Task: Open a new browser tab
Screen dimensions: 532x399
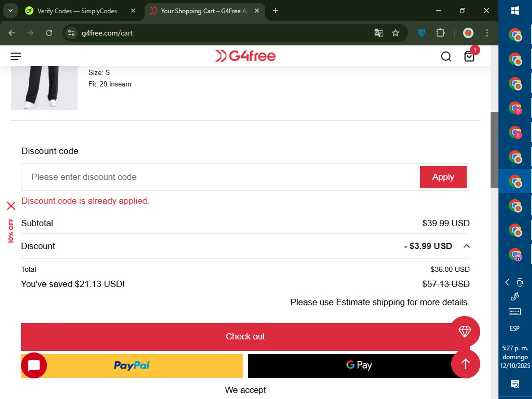Action: point(276,11)
